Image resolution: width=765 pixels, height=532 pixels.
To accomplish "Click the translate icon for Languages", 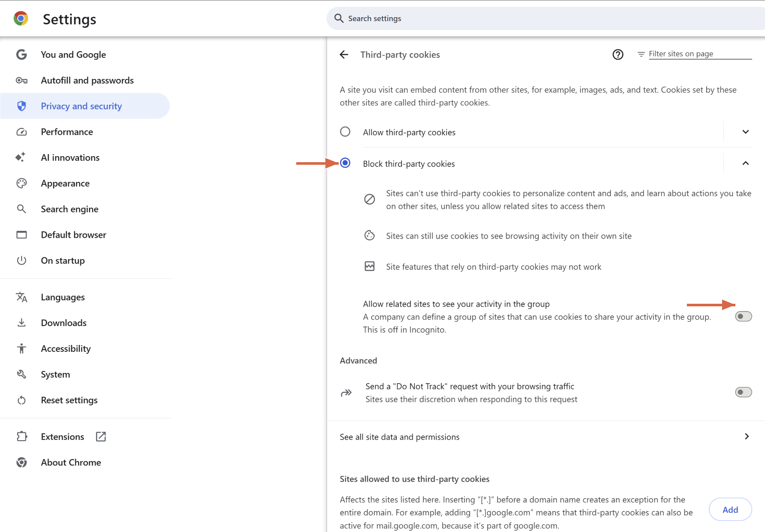I will tap(21, 297).
